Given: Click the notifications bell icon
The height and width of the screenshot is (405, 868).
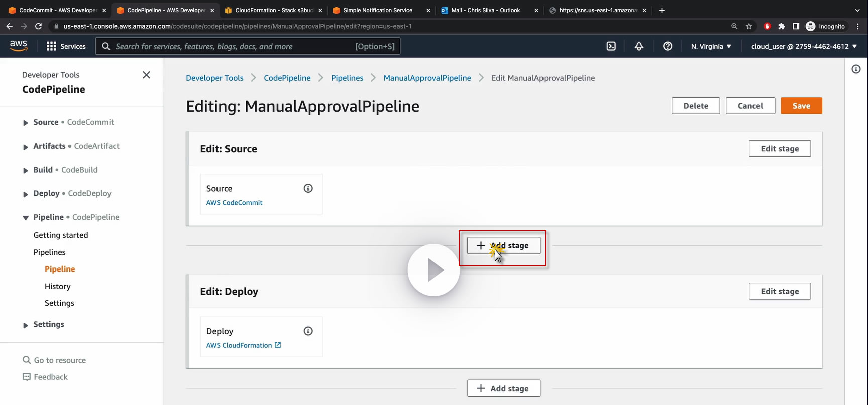Looking at the screenshot, I should 639,46.
